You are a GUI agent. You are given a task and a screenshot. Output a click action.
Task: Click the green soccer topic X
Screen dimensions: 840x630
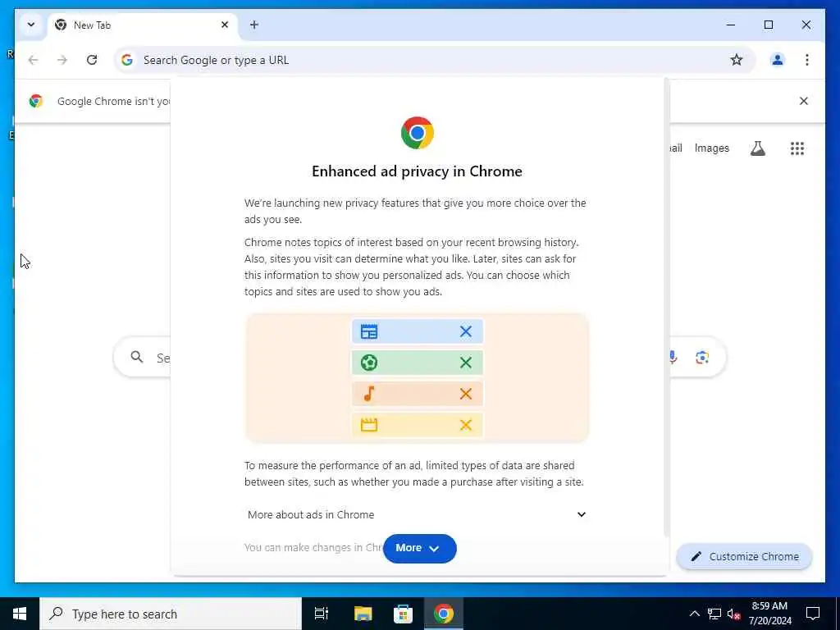(x=466, y=363)
